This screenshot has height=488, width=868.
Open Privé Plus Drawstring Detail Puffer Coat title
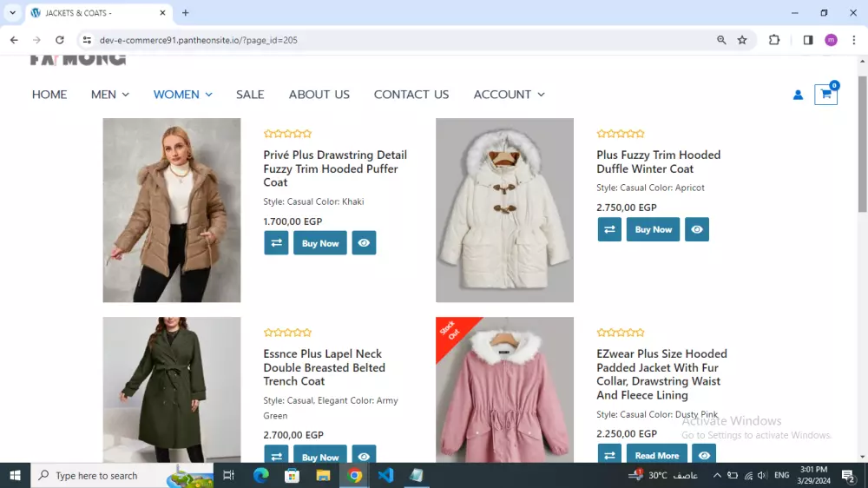(335, 168)
